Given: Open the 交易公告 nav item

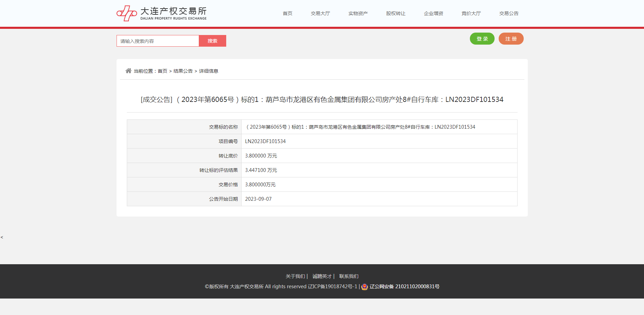Looking at the screenshot, I should (x=509, y=13).
